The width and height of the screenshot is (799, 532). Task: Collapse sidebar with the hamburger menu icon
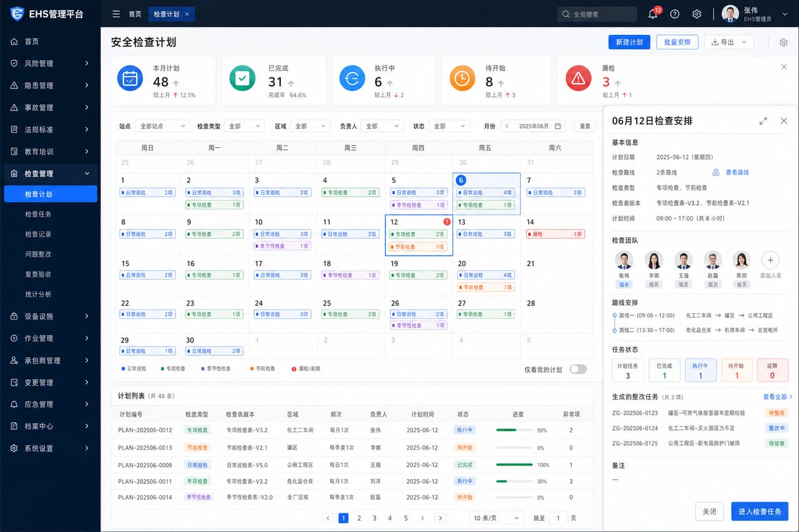pyautogui.click(x=115, y=14)
